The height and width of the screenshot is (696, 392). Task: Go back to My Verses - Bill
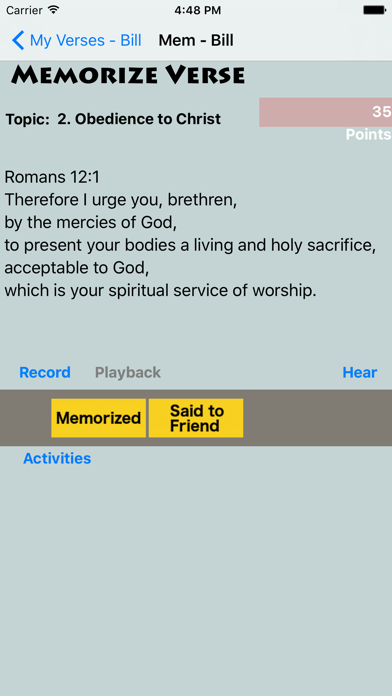[76, 40]
